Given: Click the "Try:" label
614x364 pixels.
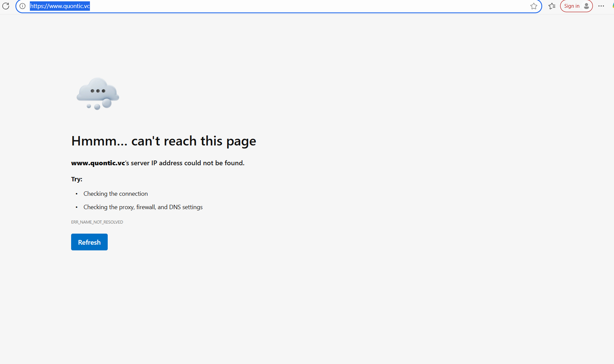Looking at the screenshot, I should coord(76,179).
